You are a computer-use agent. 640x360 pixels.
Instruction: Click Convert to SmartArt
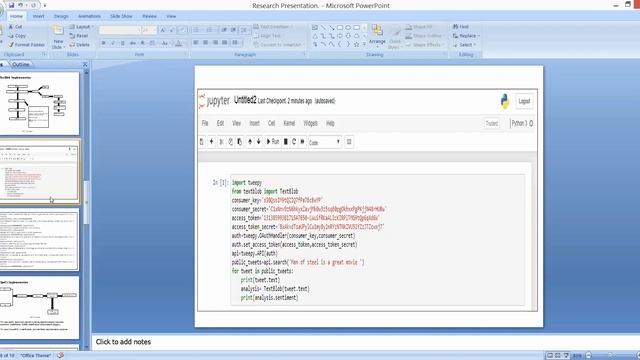pyautogui.click(x=279, y=44)
